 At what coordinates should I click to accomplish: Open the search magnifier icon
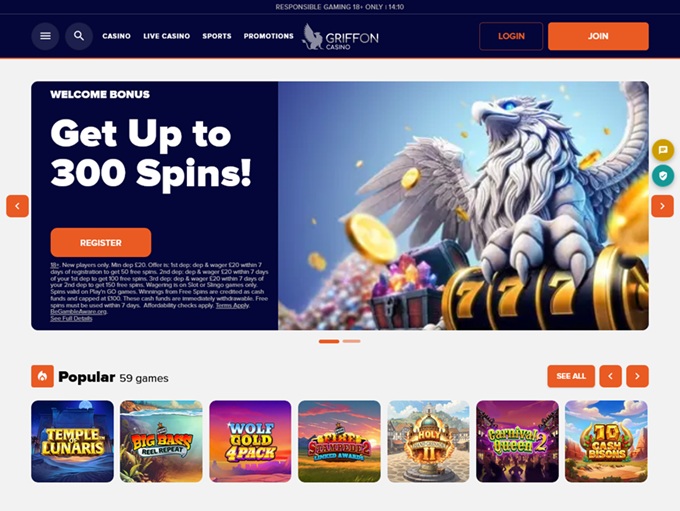click(x=79, y=36)
